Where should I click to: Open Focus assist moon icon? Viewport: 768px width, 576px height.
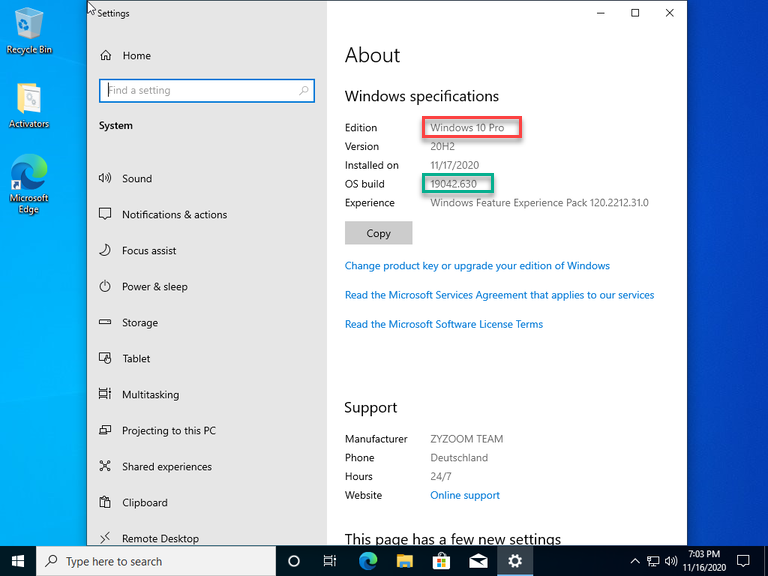105,250
